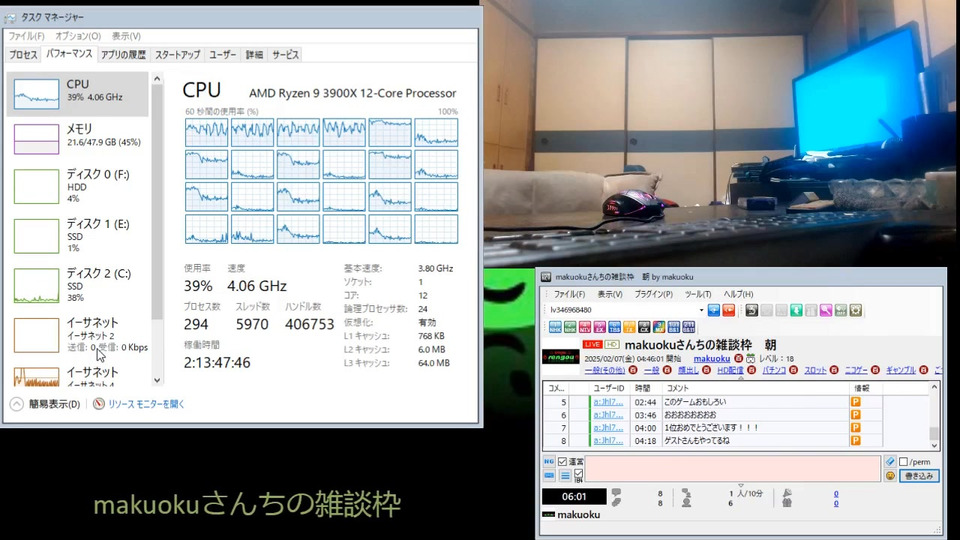This screenshot has height=540, width=960.
Task: Click the ニコゲー tag link
Action: click(x=856, y=370)
